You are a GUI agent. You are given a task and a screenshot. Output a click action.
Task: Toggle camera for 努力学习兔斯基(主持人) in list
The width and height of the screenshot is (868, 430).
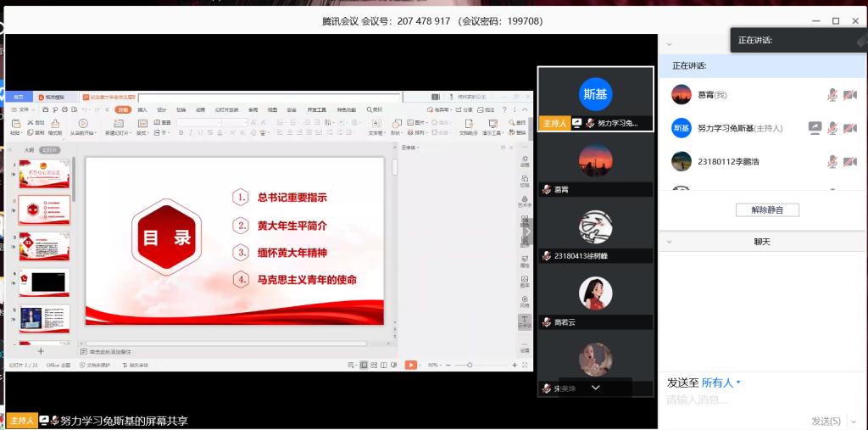pos(849,128)
